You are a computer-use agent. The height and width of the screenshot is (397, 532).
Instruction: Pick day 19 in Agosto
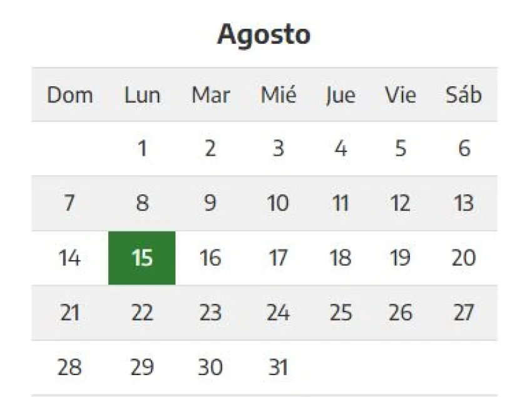[401, 258]
